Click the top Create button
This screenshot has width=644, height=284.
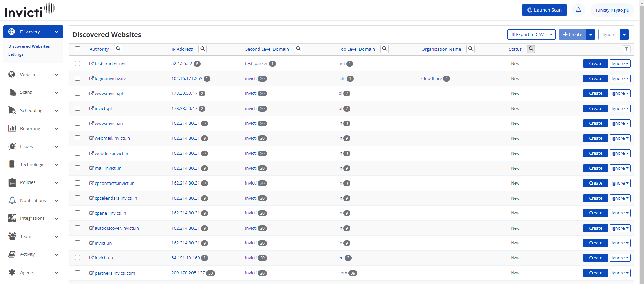coord(572,34)
